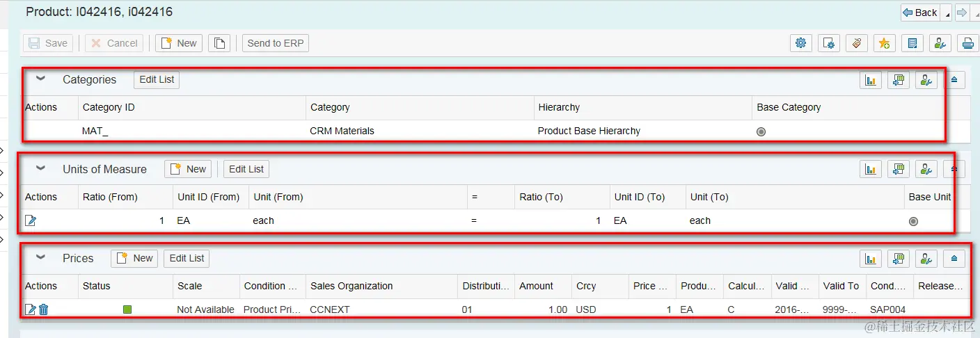Export Categories table to spreadsheet

(x=898, y=80)
